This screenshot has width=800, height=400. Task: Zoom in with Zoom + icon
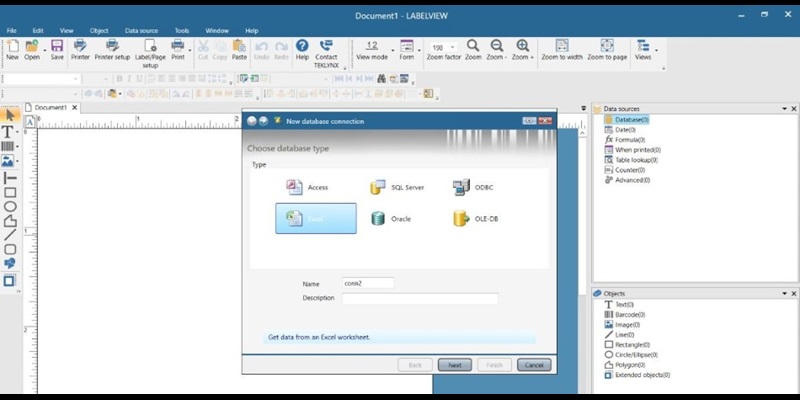pos(522,49)
